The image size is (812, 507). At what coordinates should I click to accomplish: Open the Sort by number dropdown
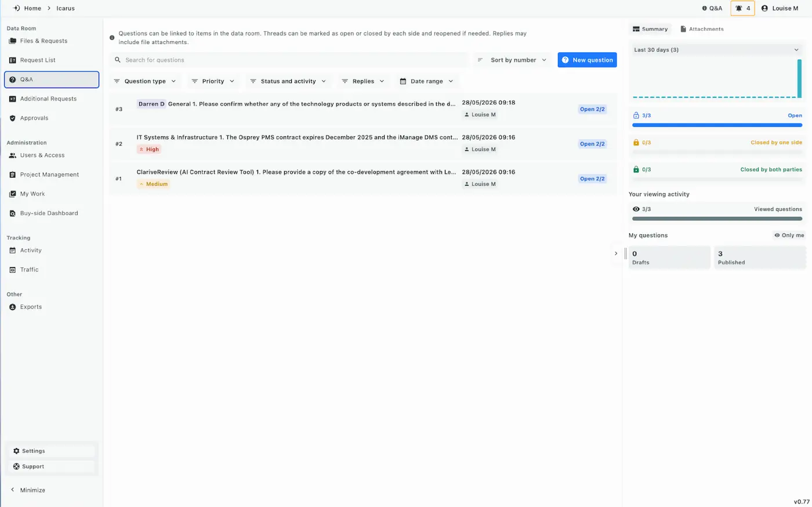point(513,60)
